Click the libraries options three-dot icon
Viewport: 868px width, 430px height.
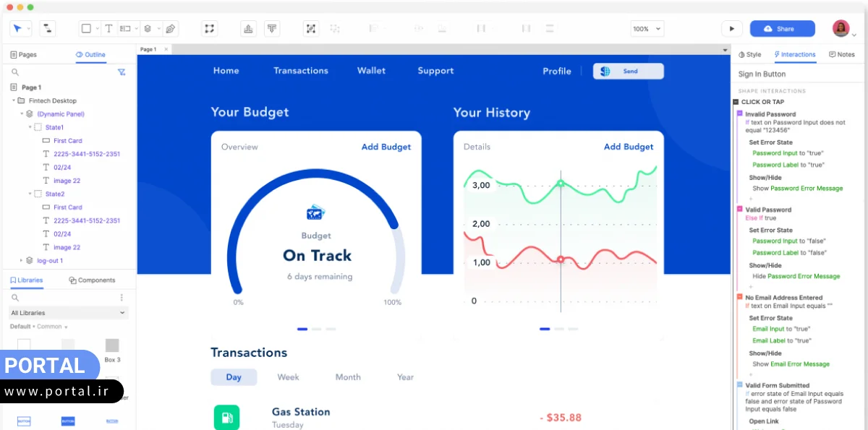point(122,298)
